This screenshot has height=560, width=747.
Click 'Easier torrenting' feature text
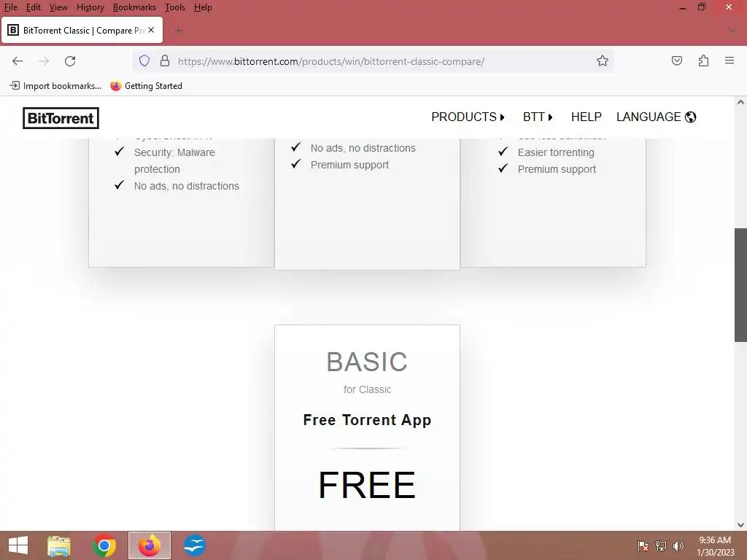[x=556, y=152]
